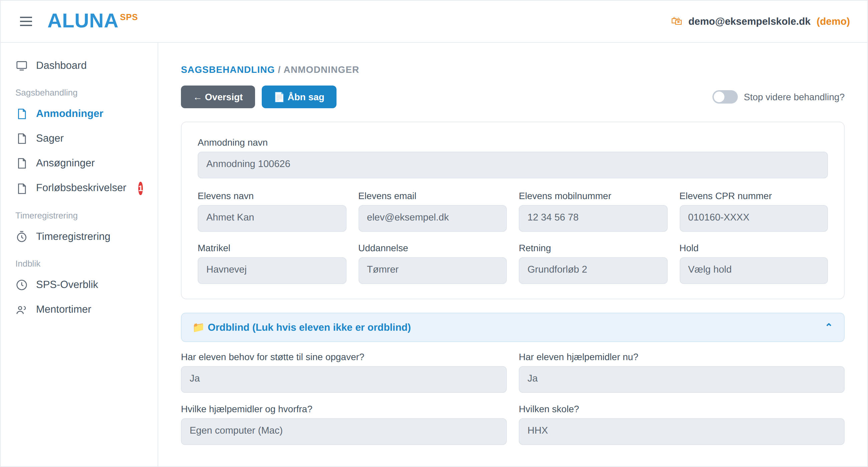Image resolution: width=868 pixels, height=467 pixels.
Task: Open the Uddannelse Tømrer dropdown
Action: 432,270
